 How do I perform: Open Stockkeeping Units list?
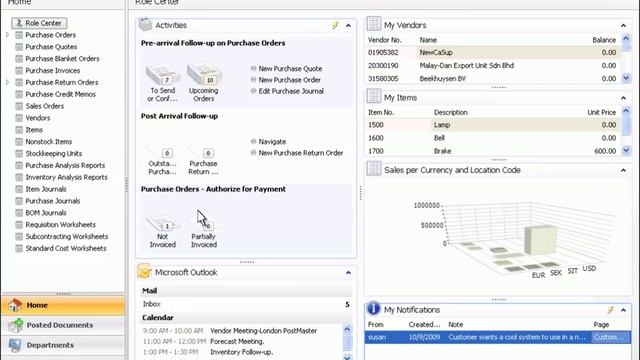point(53,153)
